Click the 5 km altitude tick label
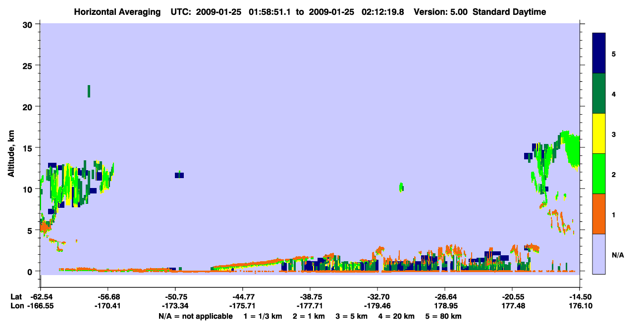 [31, 230]
